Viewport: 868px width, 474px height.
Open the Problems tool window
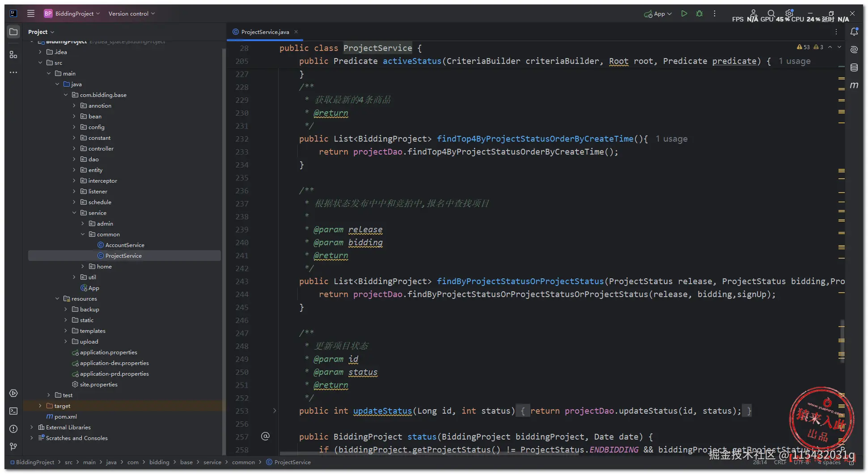coord(13,429)
